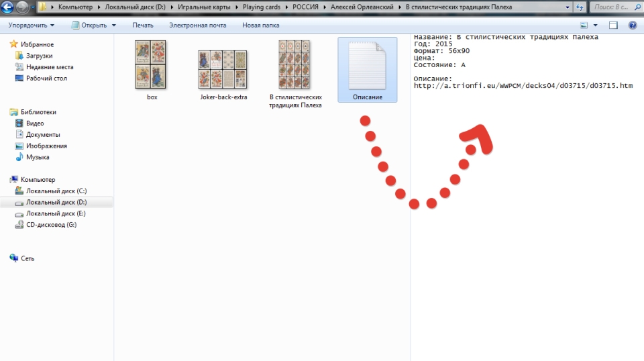Open the Документы library
644x361 pixels.
pos(43,134)
